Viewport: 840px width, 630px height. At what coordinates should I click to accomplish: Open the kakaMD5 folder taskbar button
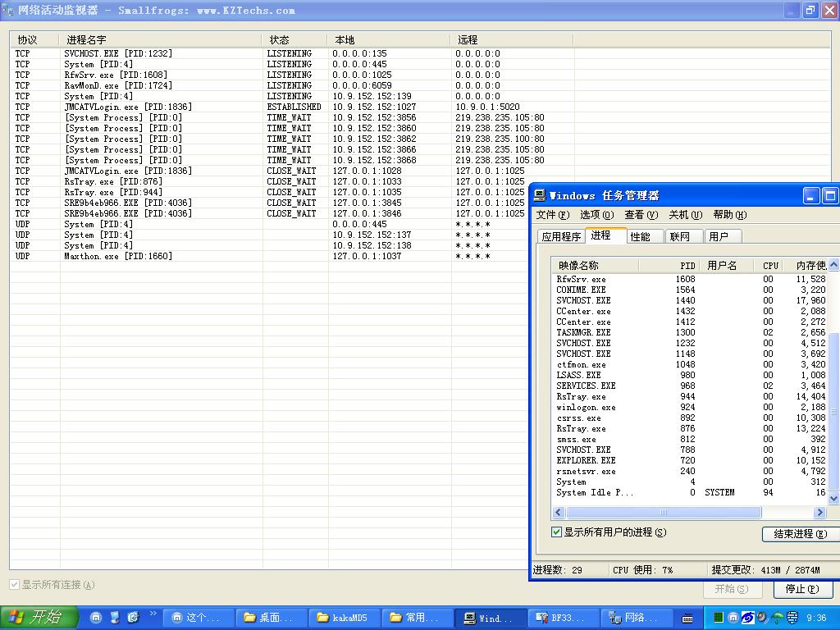(x=343, y=618)
